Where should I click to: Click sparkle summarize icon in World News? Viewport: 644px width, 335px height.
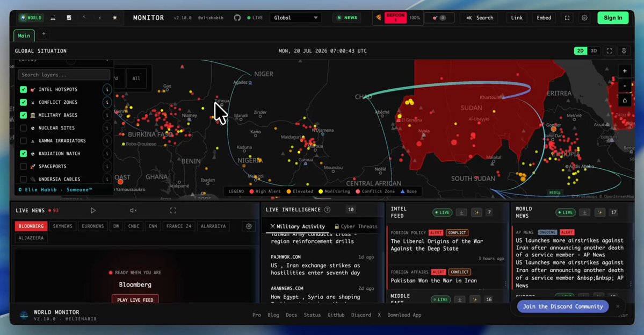point(599,212)
